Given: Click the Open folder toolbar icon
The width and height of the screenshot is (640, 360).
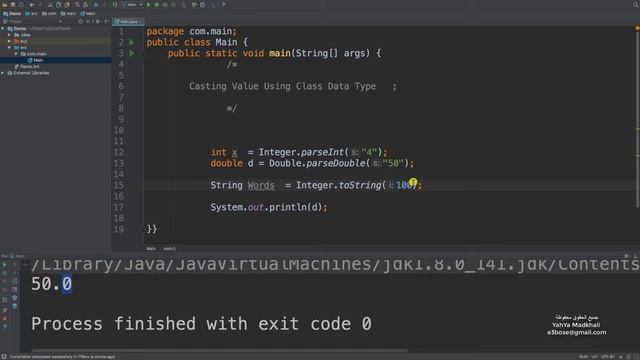Looking at the screenshot, I should pyautogui.click(x=4, y=4).
